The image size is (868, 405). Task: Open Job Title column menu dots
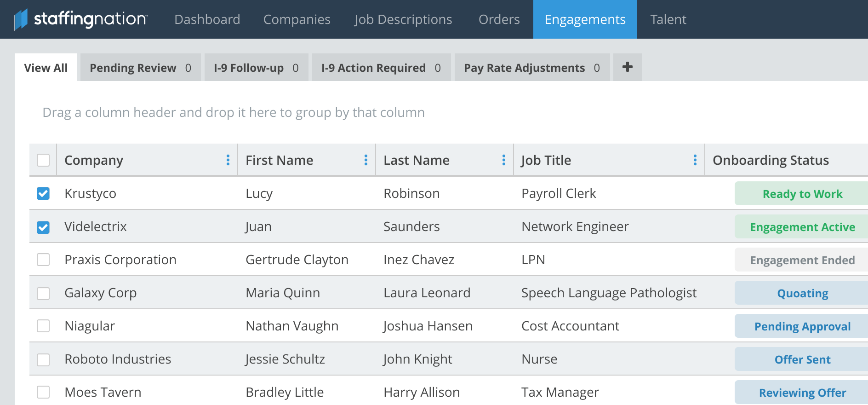(x=695, y=160)
